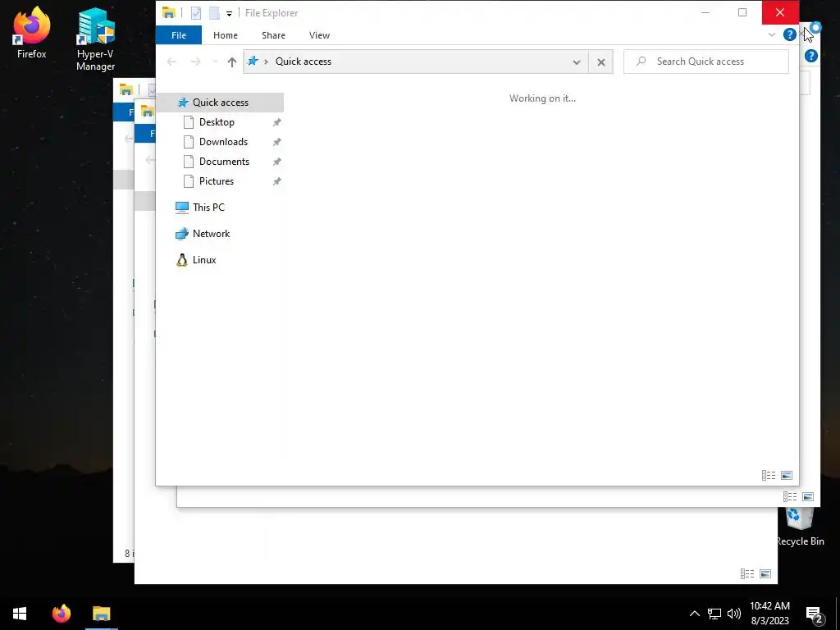
Task: Click the Quick access text in the address bar
Action: point(304,62)
